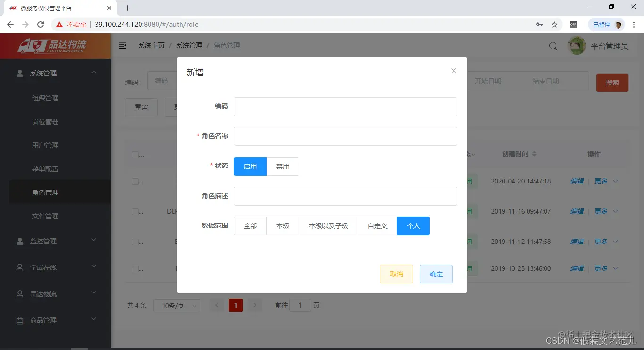Click the OFF extension icon in browser toolbar
The image size is (644, 350).
pyautogui.click(x=573, y=24)
